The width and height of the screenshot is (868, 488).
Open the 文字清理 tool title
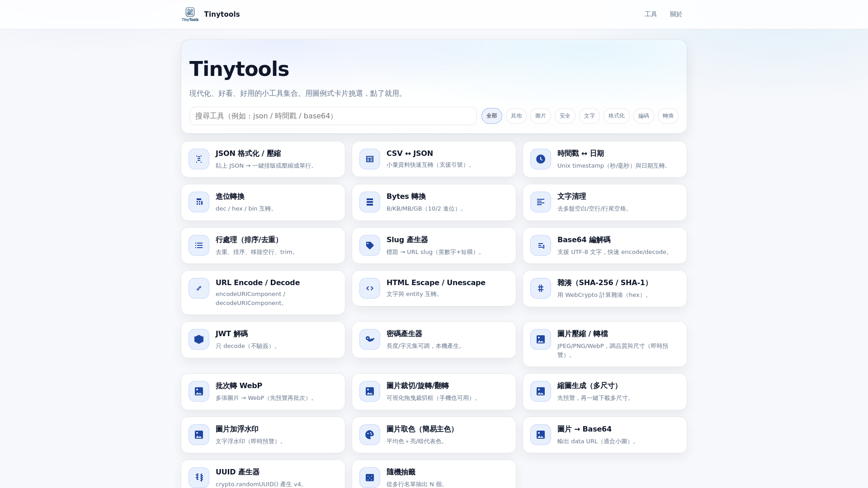tap(572, 197)
